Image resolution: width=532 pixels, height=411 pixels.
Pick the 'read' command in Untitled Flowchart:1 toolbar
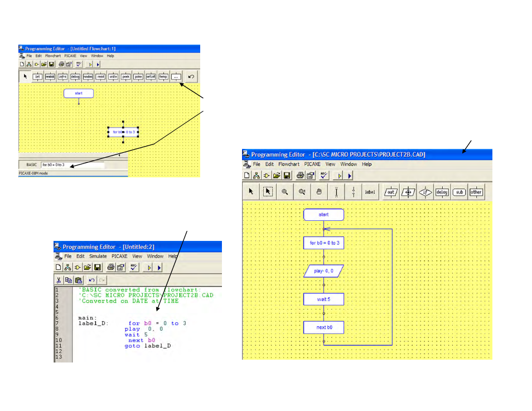[100, 77]
